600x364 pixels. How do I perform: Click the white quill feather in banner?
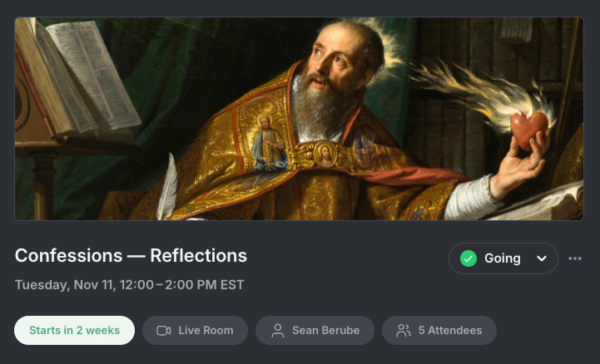tap(167, 187)
